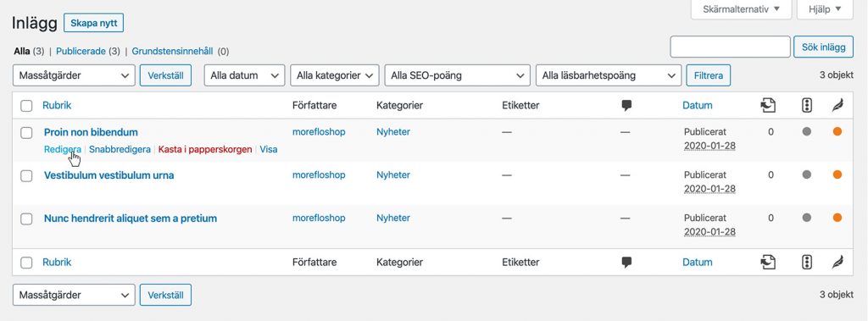Open Alla kategorier filter dropdown
This screenshot has height=321, width=868.
tap(334, 75)
